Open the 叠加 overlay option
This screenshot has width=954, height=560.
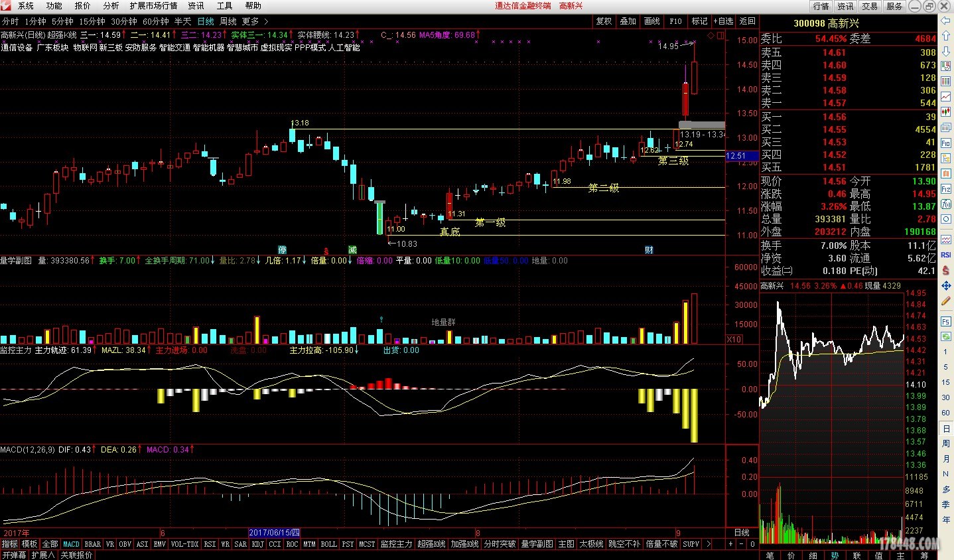[628, 21]
